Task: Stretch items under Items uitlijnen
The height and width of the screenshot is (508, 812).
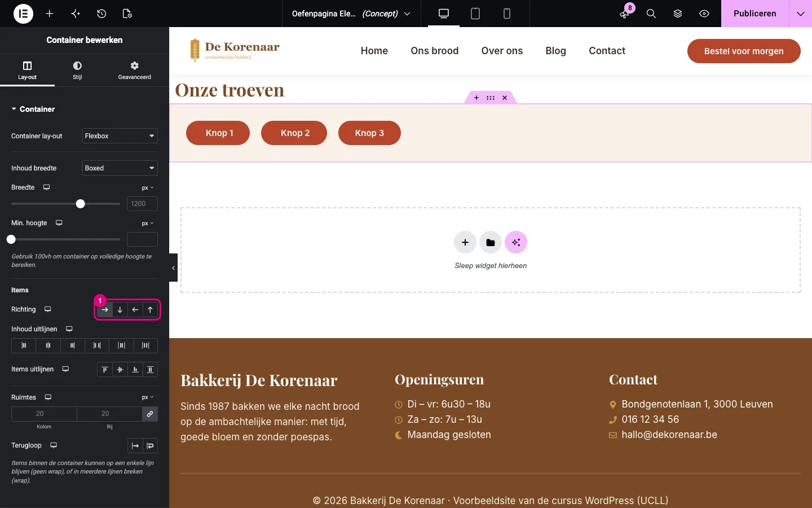Action: pos(150,370)
